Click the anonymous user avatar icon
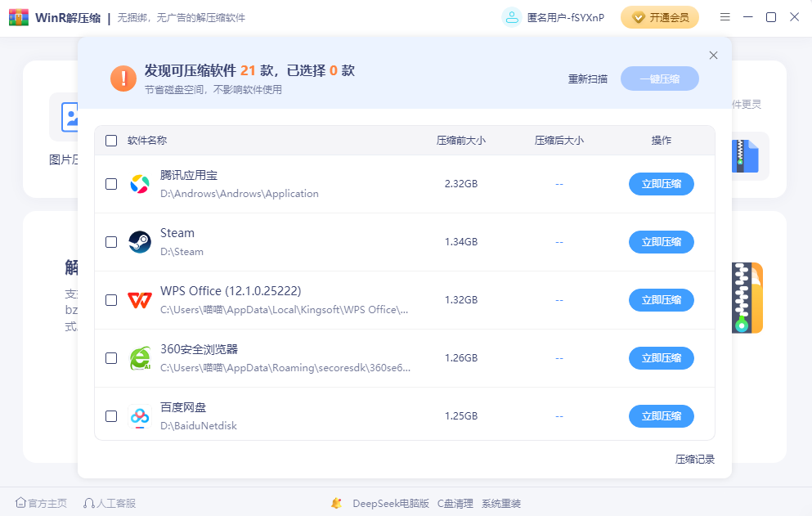This screenshot has width=812, height=516. pyautogui.click(x=512, y=17)
